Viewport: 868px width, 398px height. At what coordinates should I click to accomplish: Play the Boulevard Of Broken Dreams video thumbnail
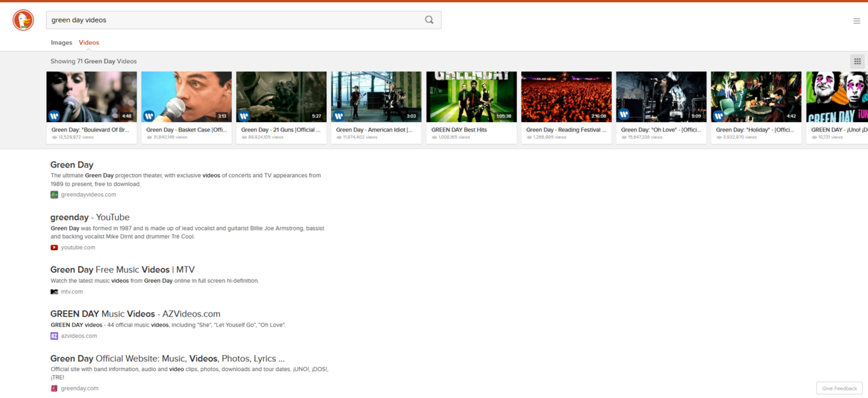coord(92,97)
